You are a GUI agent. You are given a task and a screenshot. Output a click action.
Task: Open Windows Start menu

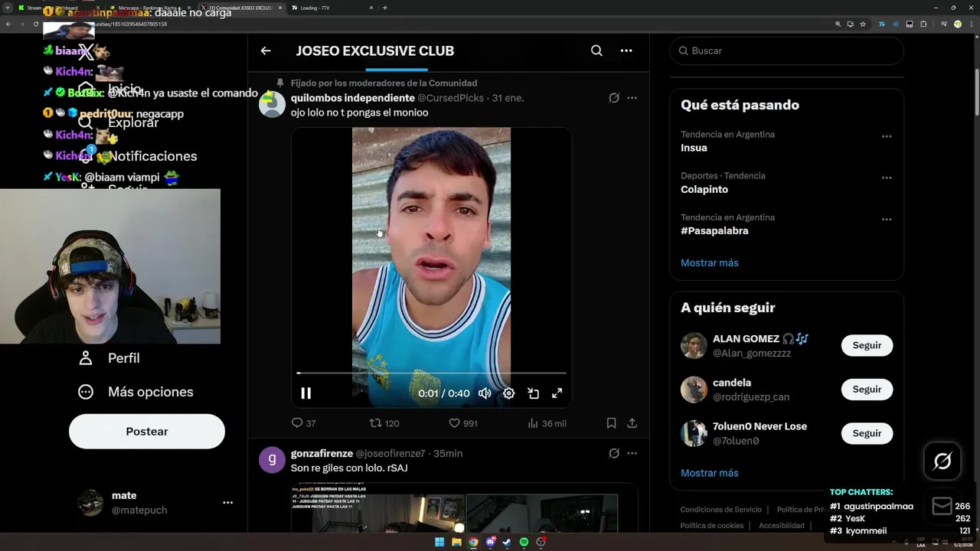439,542
